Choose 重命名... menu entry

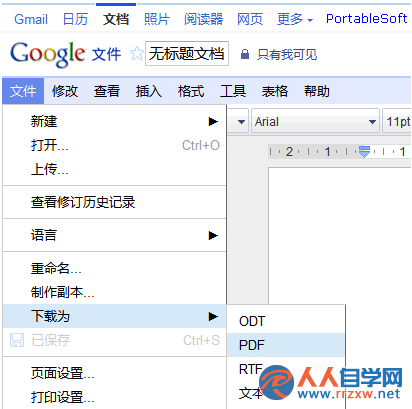[x=114, y=268]
